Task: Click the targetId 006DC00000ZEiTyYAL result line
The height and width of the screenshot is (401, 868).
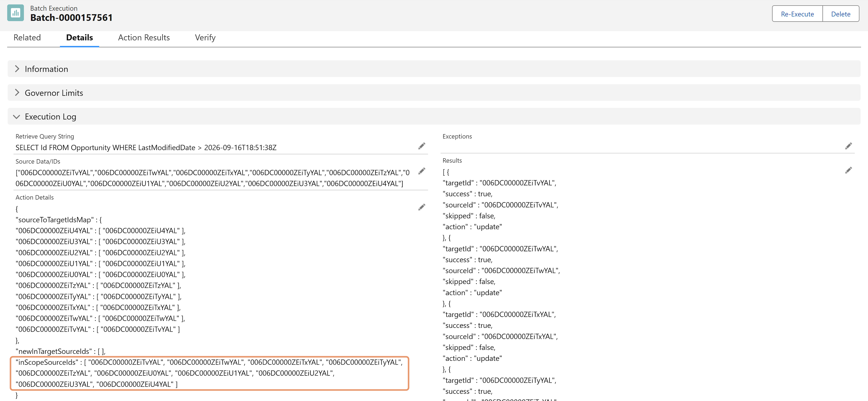Action: [499, 380]
